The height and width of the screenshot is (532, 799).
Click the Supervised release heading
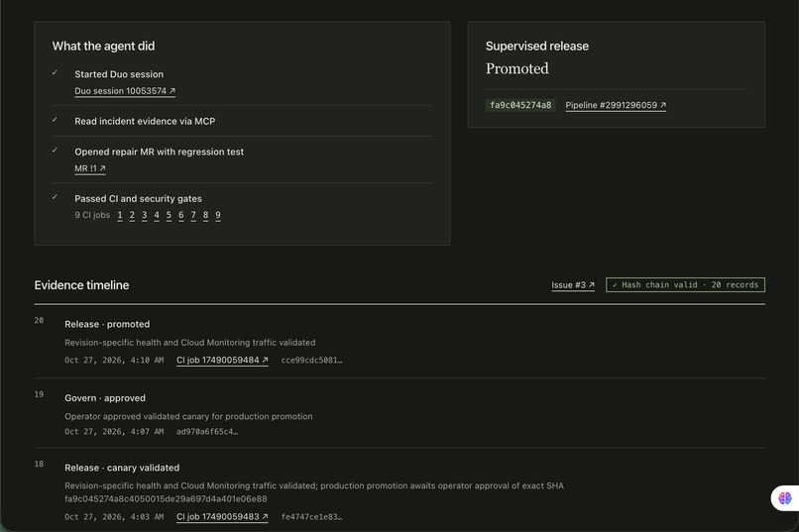tap(536, 47)
